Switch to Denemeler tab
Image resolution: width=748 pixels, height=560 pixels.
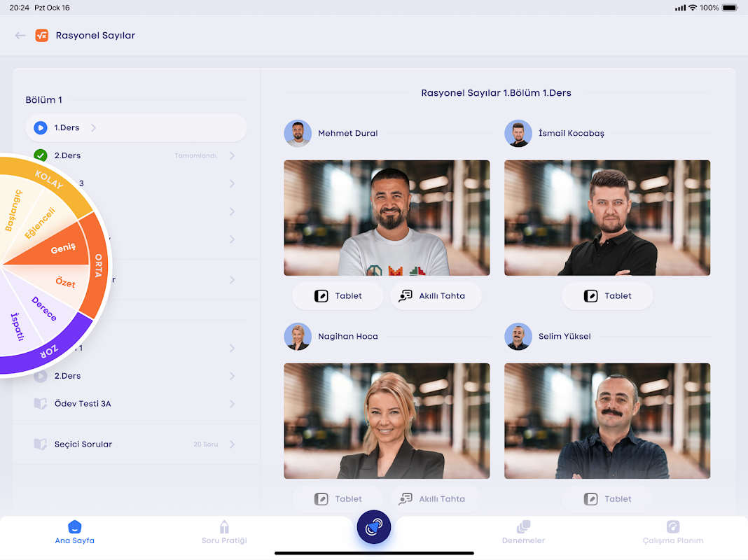coord(523,533)
